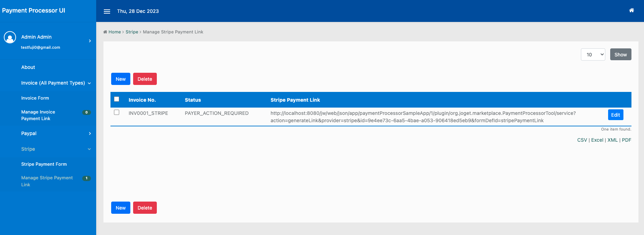
Task: Export list as Excel
Action: tap(597, 140)
